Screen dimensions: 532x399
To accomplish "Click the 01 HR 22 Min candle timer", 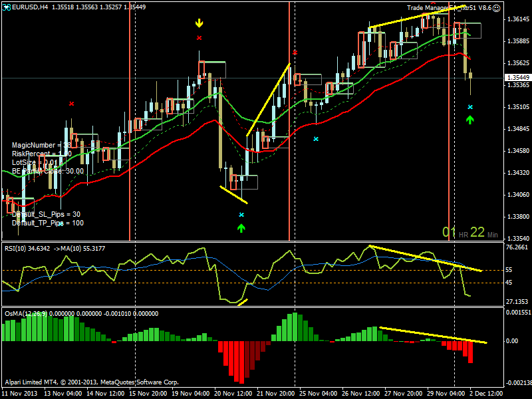I will tap(470, 232).
